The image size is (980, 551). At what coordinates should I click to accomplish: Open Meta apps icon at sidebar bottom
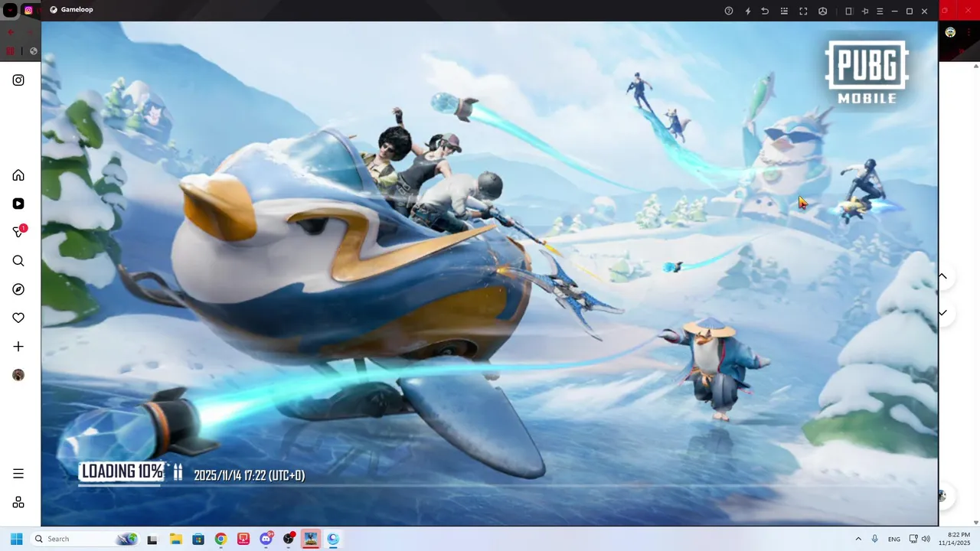18,502
